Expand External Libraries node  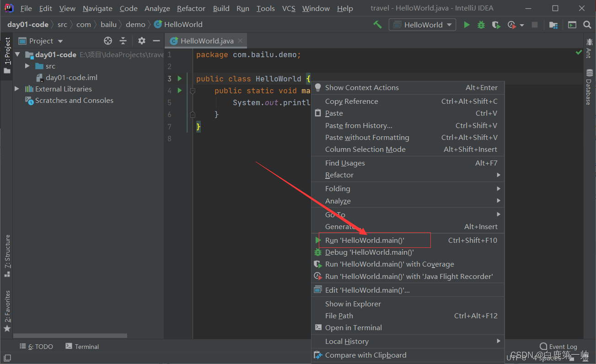(x=17, y=89)
